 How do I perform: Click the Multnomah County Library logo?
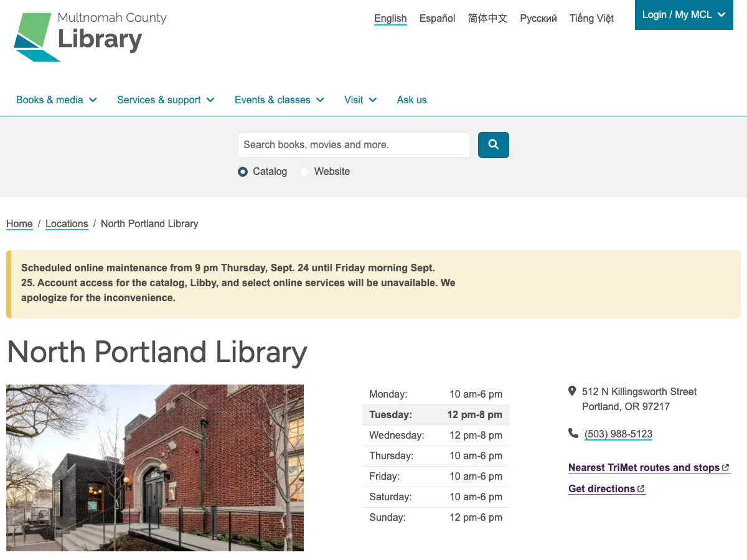tap(90, 37)
